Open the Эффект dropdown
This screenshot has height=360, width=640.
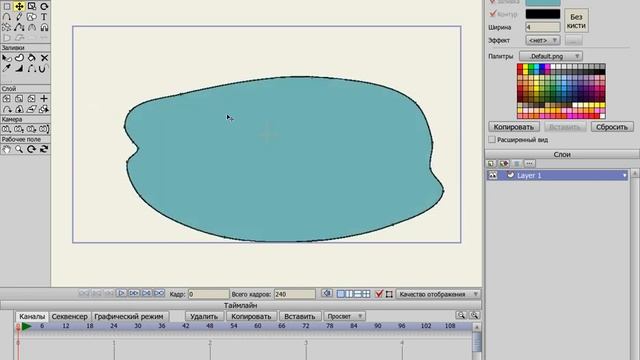[542, 40]
